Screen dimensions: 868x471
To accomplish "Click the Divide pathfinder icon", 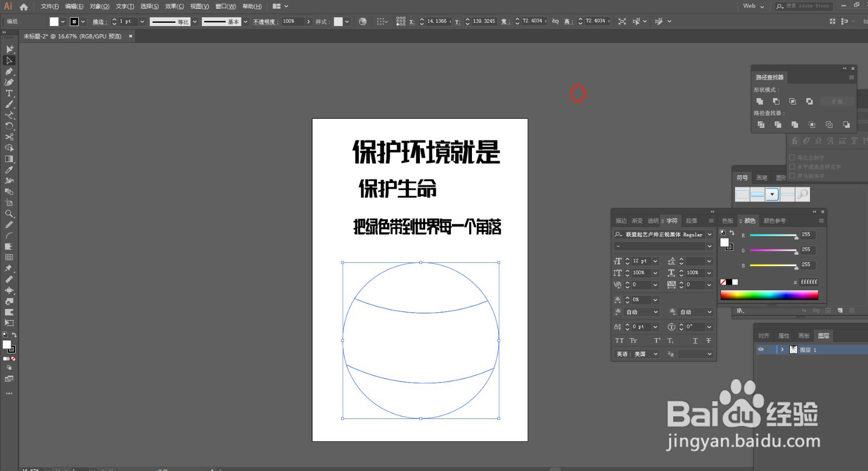I will coord(761,125).
